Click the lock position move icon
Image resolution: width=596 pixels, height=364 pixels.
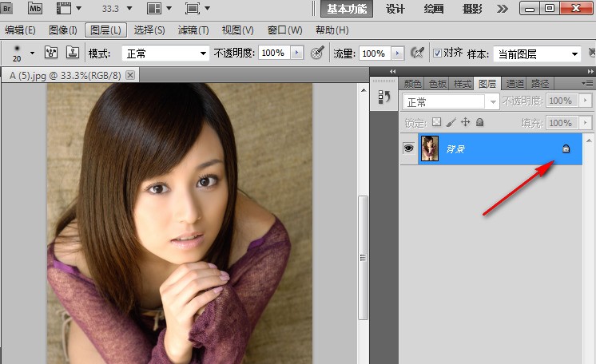click(465, 123)
